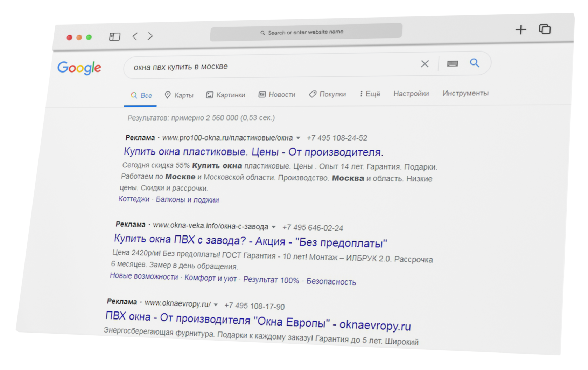Viewport: 588px width, 370px height.
Task: Click phone number +7 495 108-24-52
Action: click(x=337, y=138)
